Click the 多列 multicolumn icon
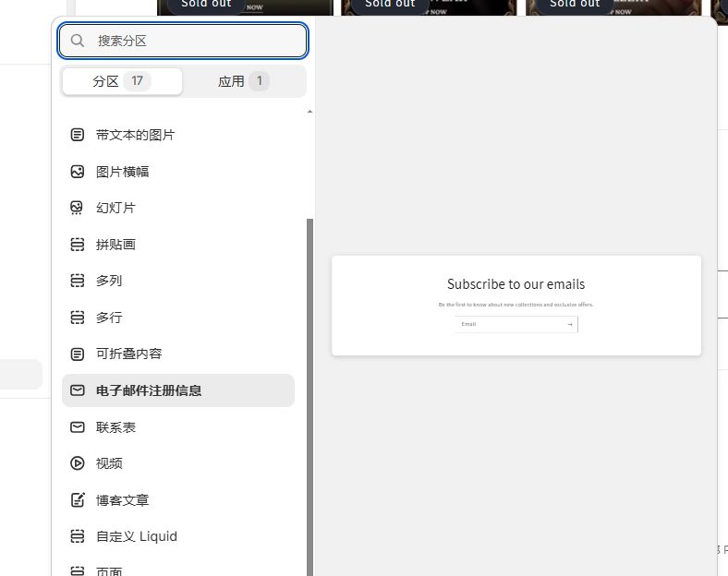Image resolution: width=728 pixels, height=576 pixels. (77, 281)
